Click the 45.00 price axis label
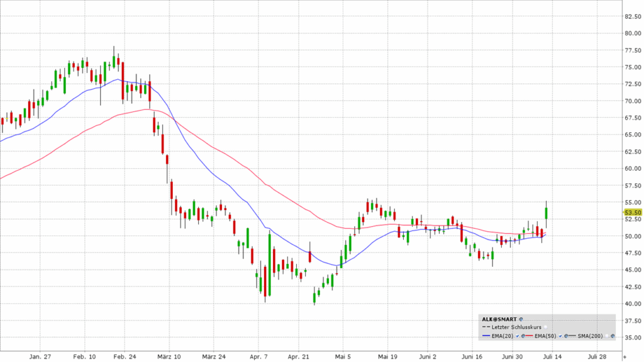The width and height of the screenshot is (644, 362). 633,270
